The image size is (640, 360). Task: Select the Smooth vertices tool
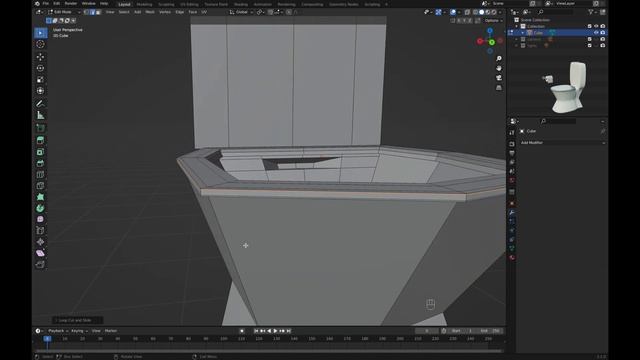pyautogui.click(x=40, y=219)
